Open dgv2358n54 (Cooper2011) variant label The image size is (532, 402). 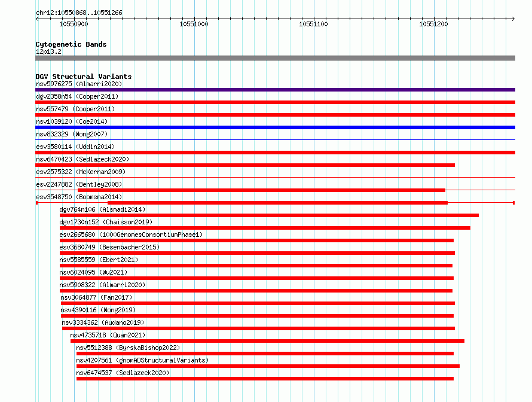(77, 96)
